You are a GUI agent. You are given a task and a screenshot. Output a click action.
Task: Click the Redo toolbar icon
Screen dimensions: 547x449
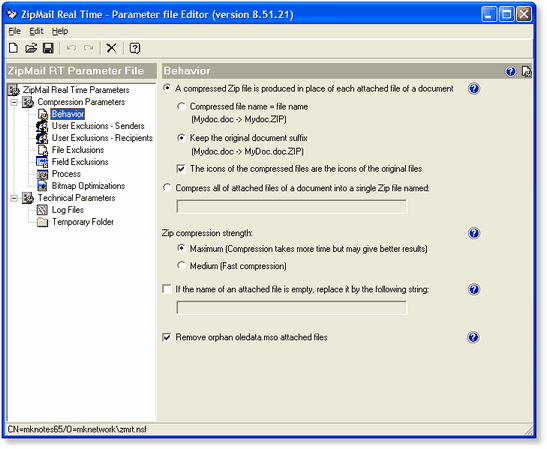(89, 48)
